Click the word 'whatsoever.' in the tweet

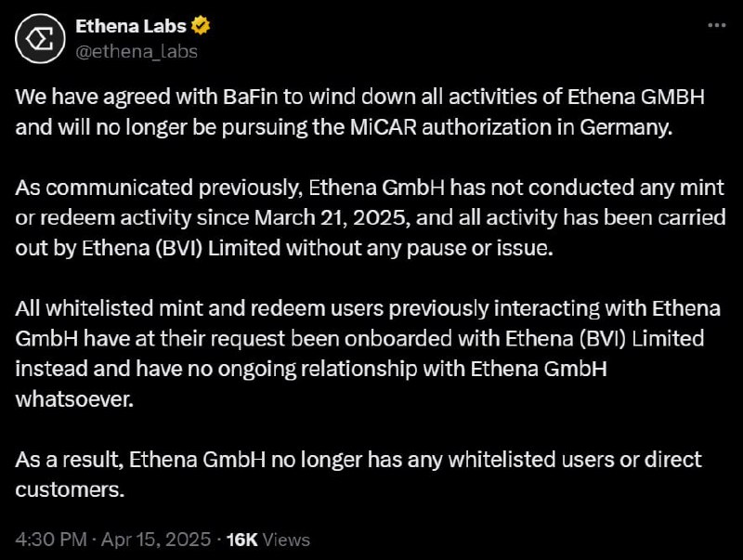75,399
